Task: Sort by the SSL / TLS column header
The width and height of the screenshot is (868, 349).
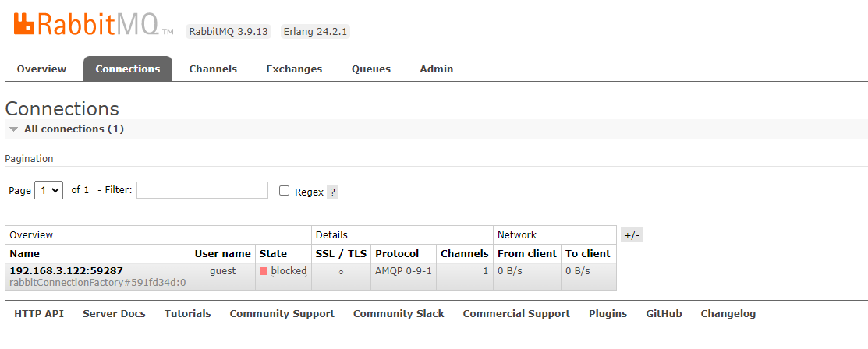Action: coord(341,253)
